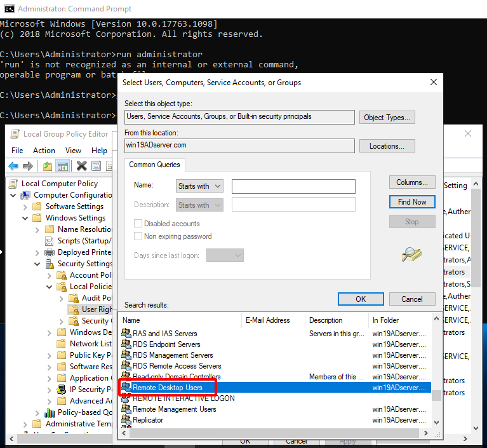Collapse the Windows Settings node
487x448 pixels.
[x=25, y=218]
